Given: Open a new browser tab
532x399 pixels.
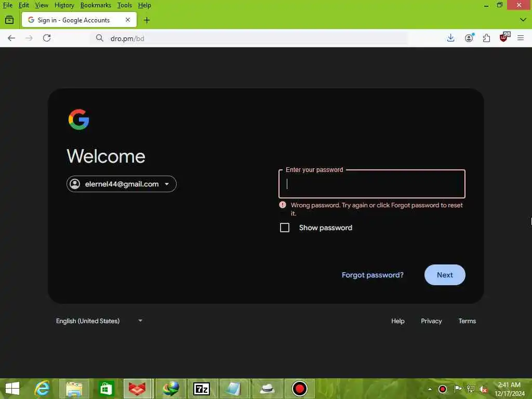Looking at the screenshot, I should 147,20.
